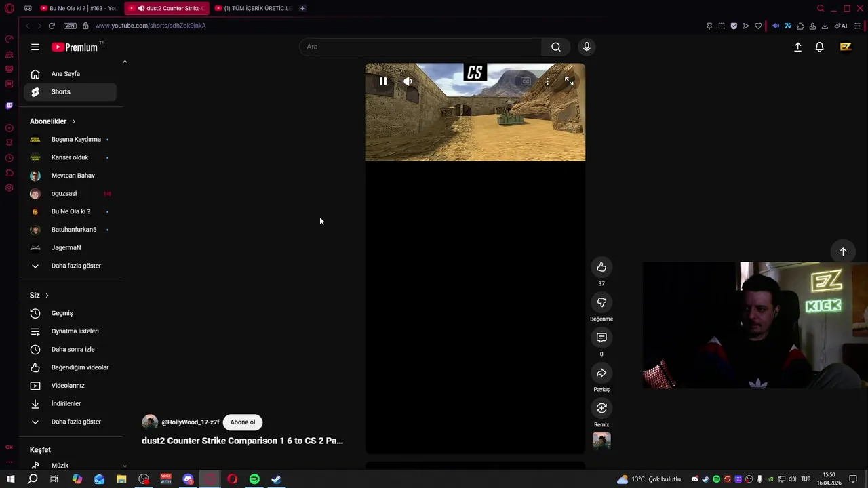The width and height of the screenshot is (868, 488).
Task: Expand subscriptions with Daha fazla göster
Action: coord(71,266)
